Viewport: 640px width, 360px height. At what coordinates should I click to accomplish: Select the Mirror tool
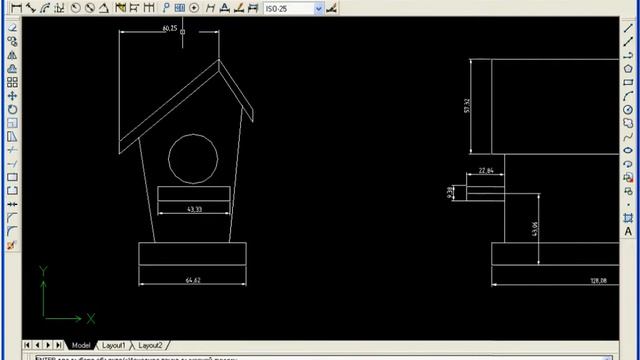(12, 55)
